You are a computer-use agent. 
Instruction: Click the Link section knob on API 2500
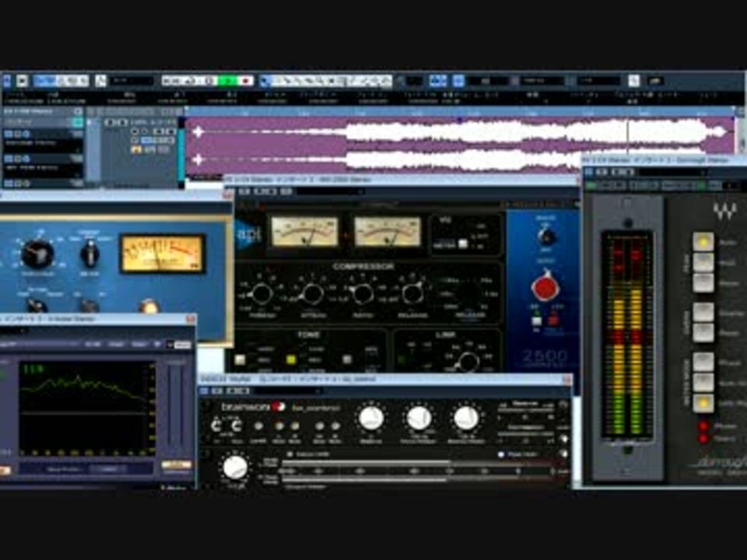click(x=468, y=362)
